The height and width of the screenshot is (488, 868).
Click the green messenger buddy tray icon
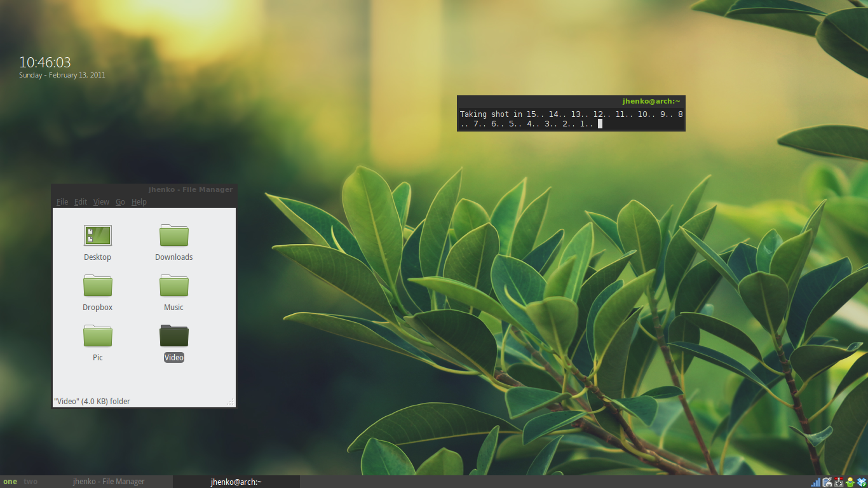click(850, 482)
